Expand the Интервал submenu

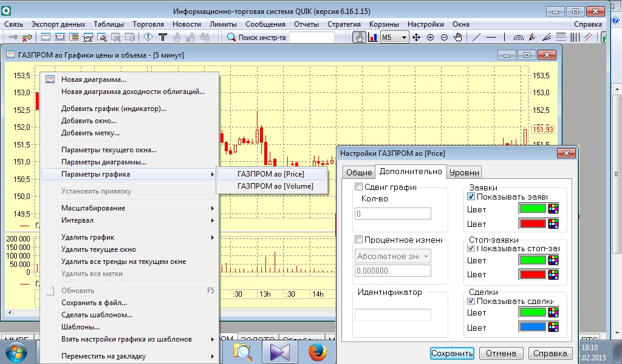130,220
